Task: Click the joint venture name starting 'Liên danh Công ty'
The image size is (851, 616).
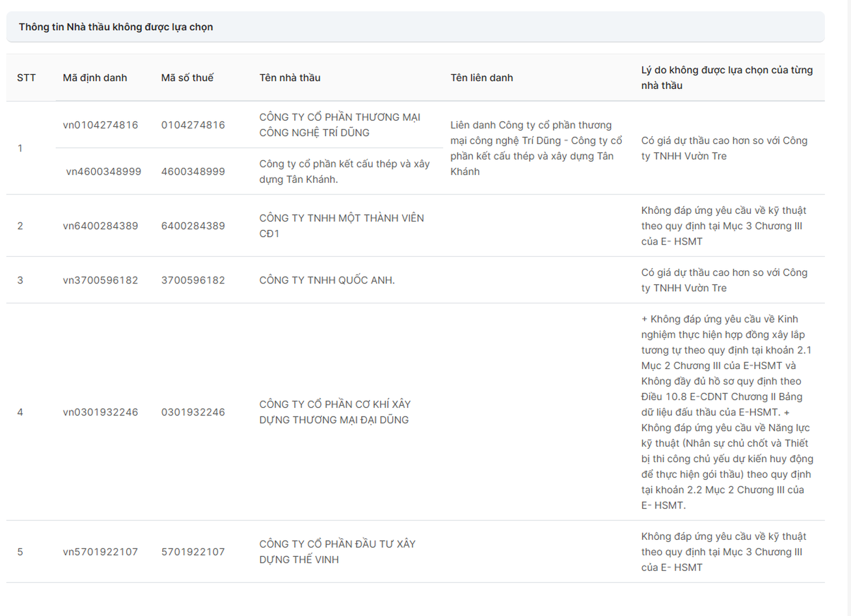Action: point(536,148)
